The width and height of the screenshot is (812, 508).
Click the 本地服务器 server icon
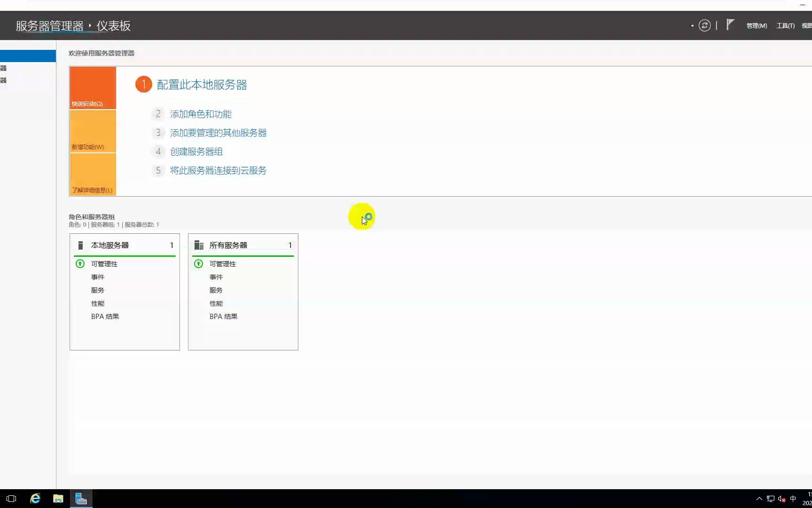click(80, 245)
